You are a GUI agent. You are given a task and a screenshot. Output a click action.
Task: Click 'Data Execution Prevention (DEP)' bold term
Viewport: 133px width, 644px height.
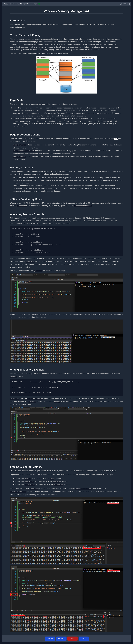click(x=26, y=178)
